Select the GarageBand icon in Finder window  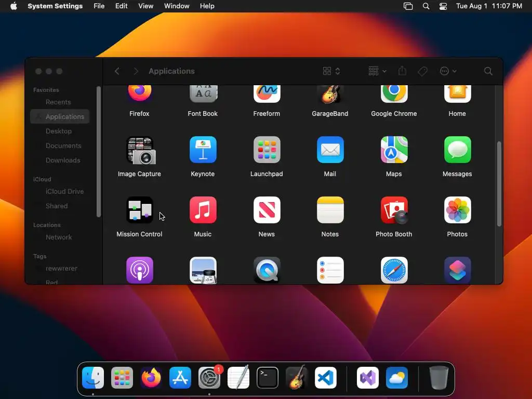pos(330,95)
